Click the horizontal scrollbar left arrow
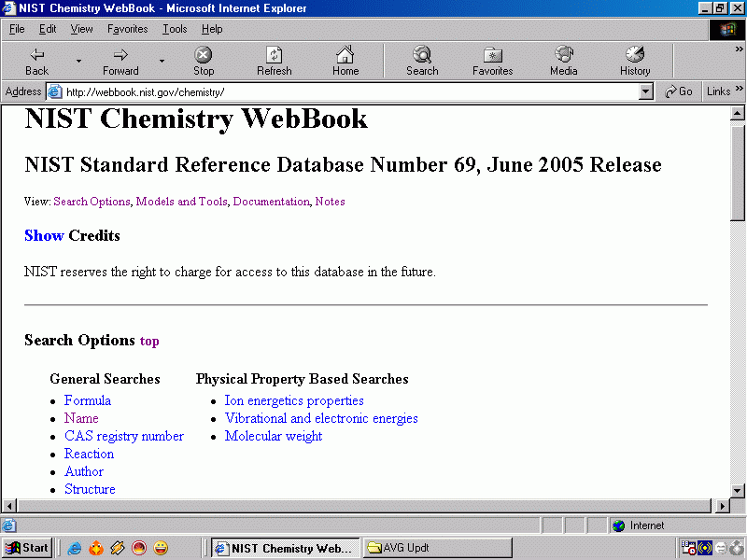 click(x=9, y=506)
